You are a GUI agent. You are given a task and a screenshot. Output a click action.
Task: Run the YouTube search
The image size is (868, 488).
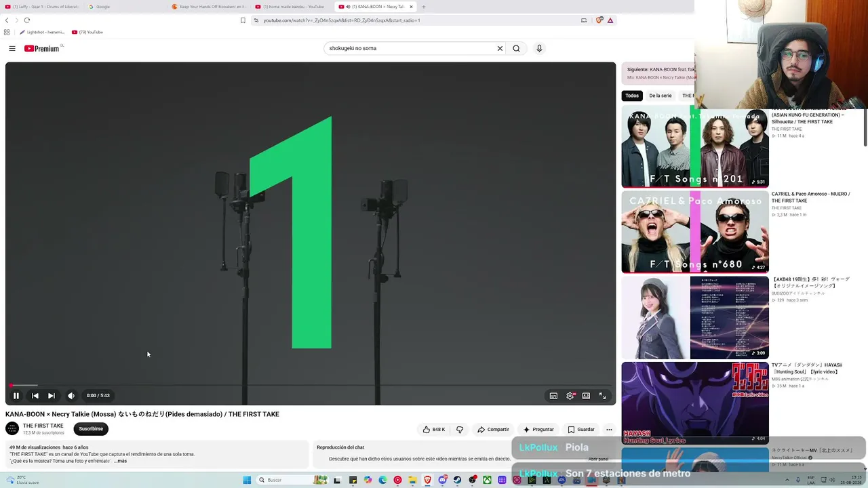point(517,48)
